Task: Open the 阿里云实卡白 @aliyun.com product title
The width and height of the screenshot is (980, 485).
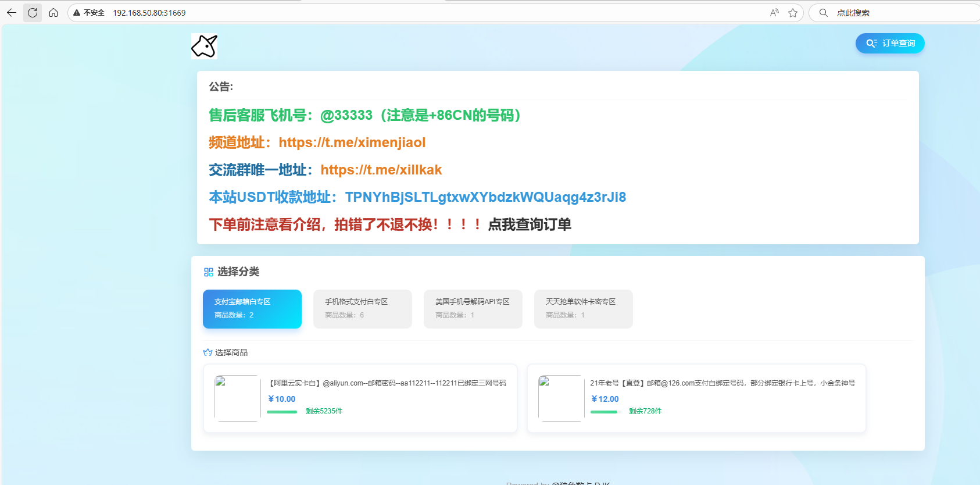Action: pyautogui.click(x=387, y=383)
